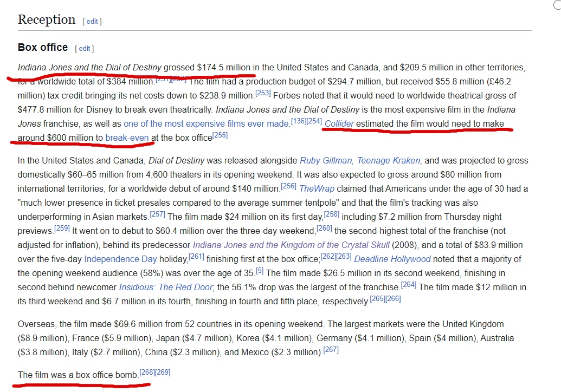This screenshot has height=392, width=561.
Task: Click the text 'The film was a box office bomb.'
Action: [x=78, y=375]
